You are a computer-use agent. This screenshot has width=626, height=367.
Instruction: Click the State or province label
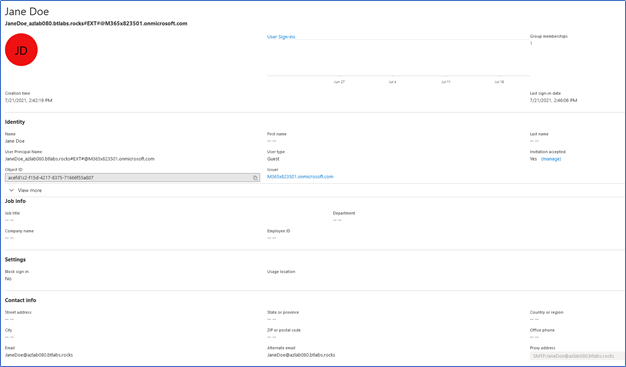[x=283, y=312]
